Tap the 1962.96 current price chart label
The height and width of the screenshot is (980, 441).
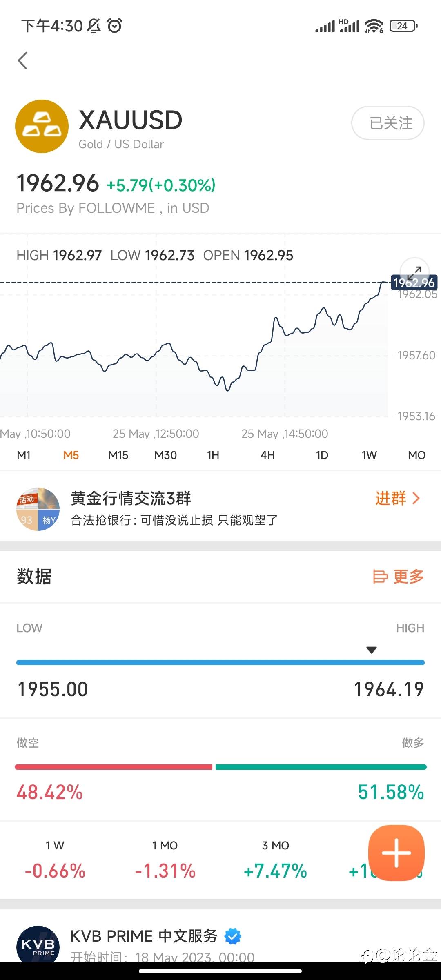[x=414, y=283]
